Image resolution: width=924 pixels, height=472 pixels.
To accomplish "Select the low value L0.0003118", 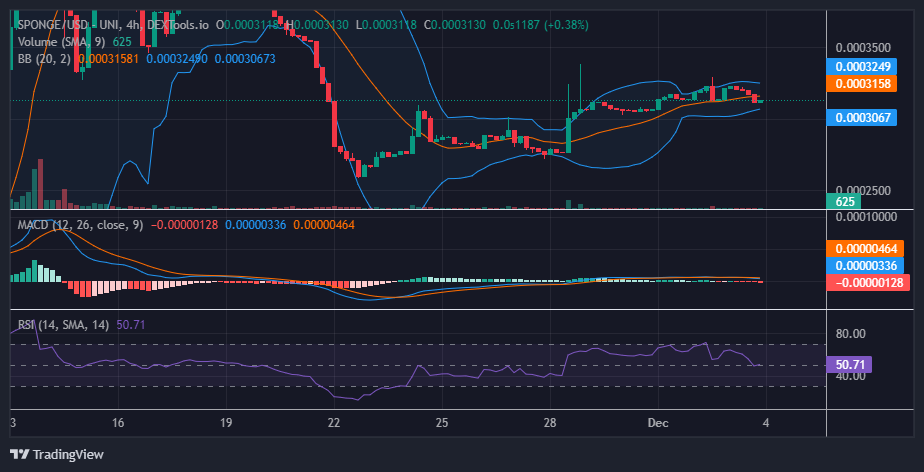I will tap(386, 25).
